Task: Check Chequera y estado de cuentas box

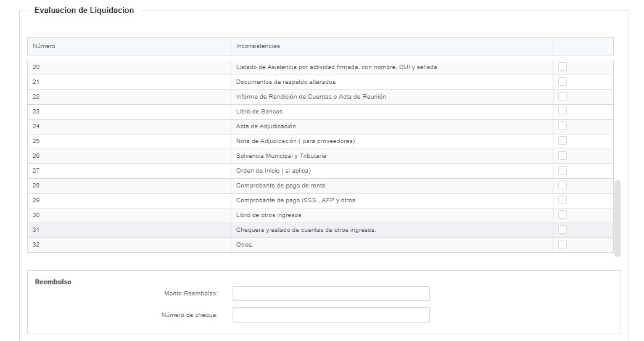Action: [563, 229]
